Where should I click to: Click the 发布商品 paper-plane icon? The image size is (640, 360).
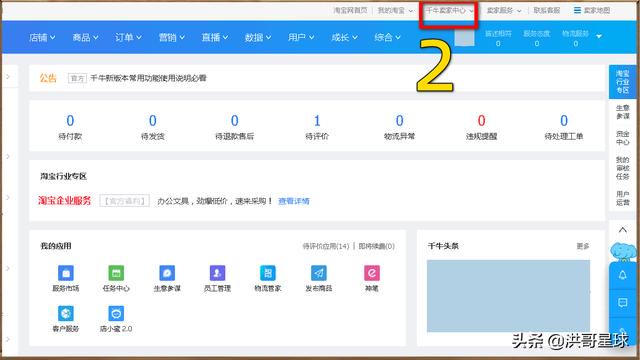tap(319, 273)
